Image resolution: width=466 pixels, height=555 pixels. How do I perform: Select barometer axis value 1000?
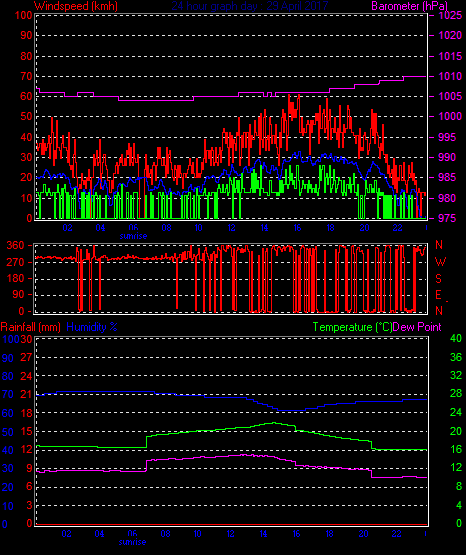point(450,116)
